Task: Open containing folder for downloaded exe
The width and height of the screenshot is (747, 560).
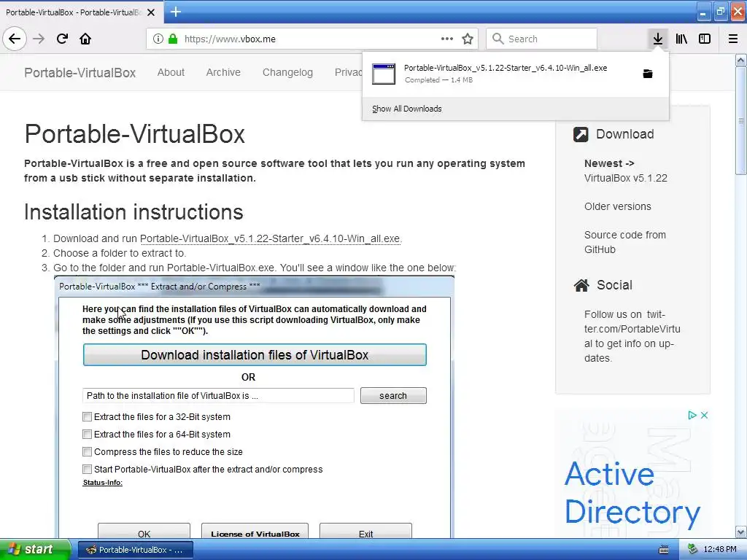Action: [648, 74]
